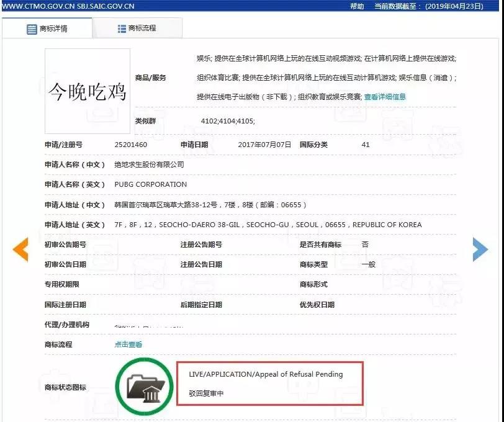This screenshot has width=504, height=422.
Task: Click the 专用权期限 label
Action: point(61,284)
